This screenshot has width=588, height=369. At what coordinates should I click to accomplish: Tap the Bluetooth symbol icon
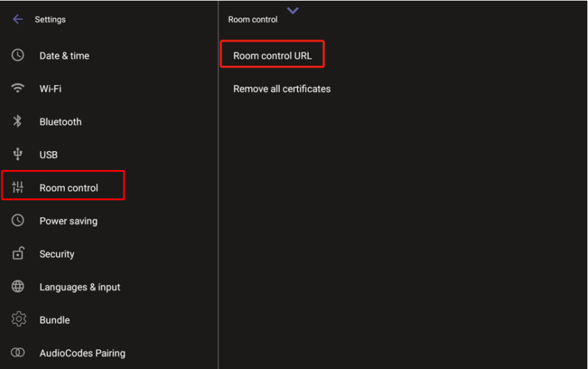[18, 121]
